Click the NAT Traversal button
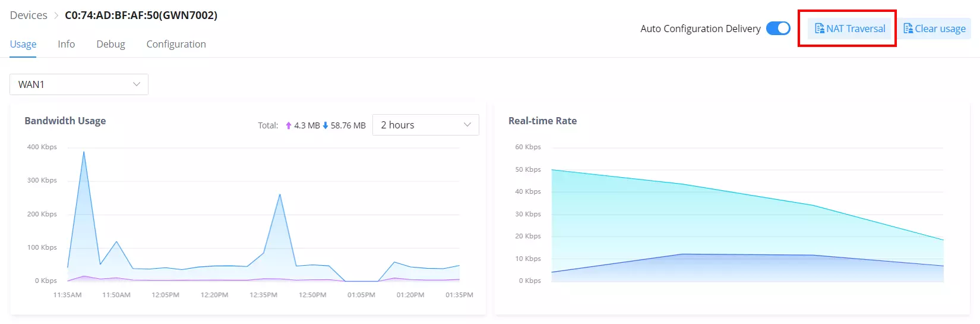The height and width of the screenshot is (324, 980). pyautogui.click(x=850, y=29)
